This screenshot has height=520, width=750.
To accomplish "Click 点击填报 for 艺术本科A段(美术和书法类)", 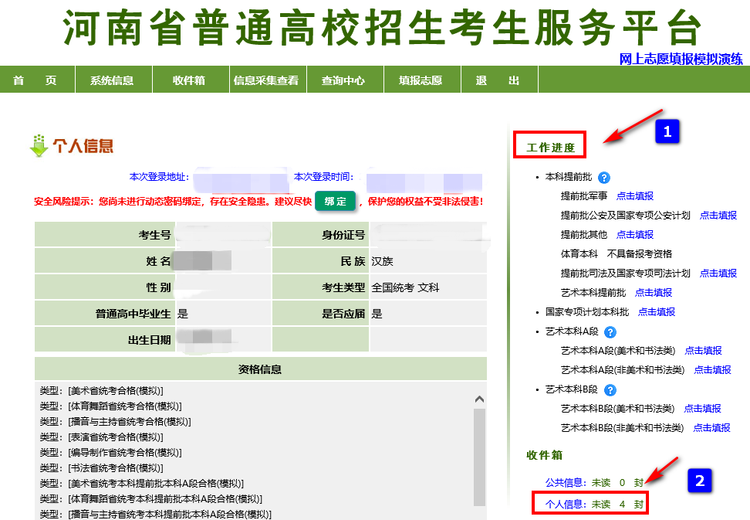I will point(703,351).
